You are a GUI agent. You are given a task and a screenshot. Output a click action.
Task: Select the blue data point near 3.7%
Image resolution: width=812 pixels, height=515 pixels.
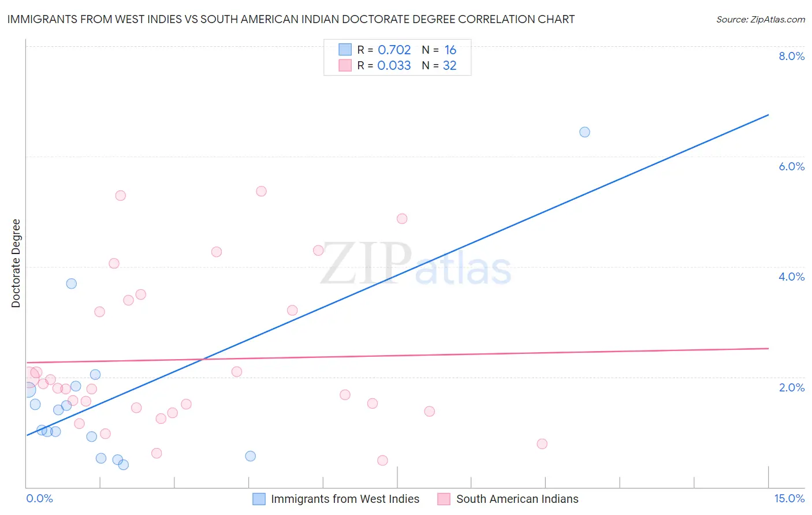(x=72, y=283)
